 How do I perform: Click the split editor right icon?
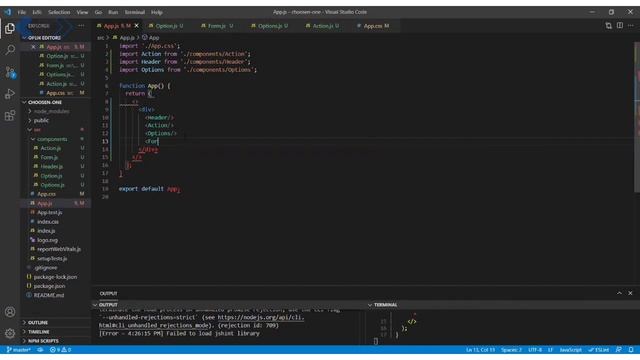(x=620, y=25)
